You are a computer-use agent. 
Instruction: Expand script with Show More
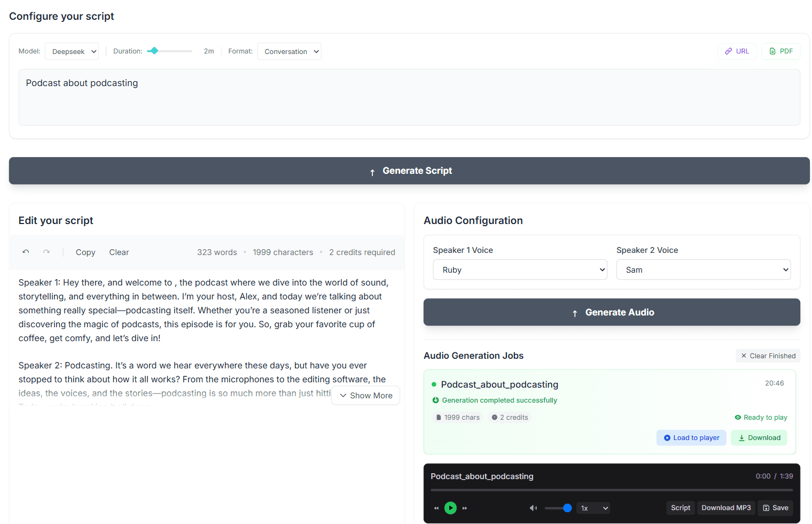point(366,396)
